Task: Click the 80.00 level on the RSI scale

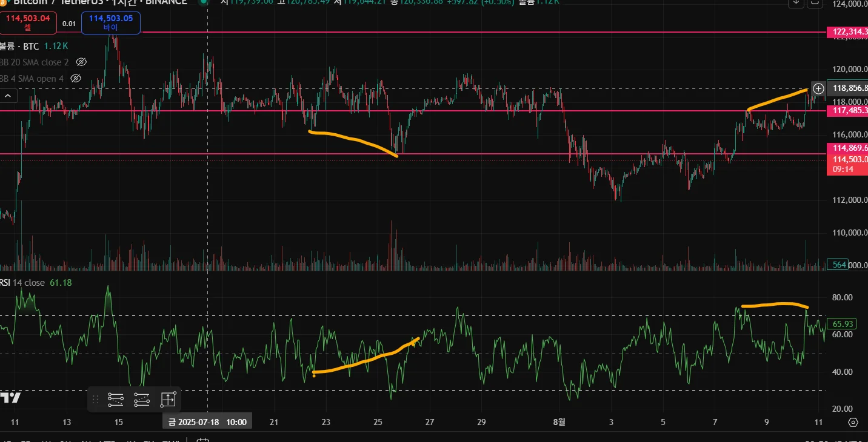Action: tap(843, 297)
